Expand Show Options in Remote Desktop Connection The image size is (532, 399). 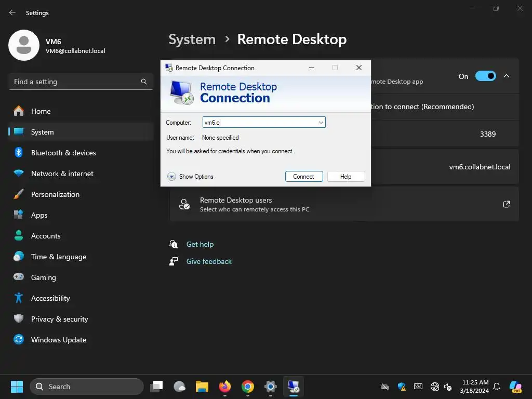(190, 177)
